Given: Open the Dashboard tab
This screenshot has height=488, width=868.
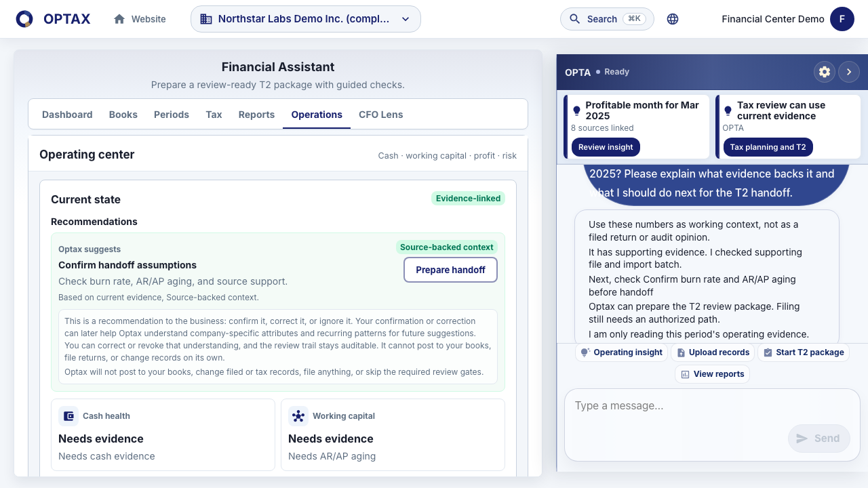Looking at the screenshot, I should (67, 115).
